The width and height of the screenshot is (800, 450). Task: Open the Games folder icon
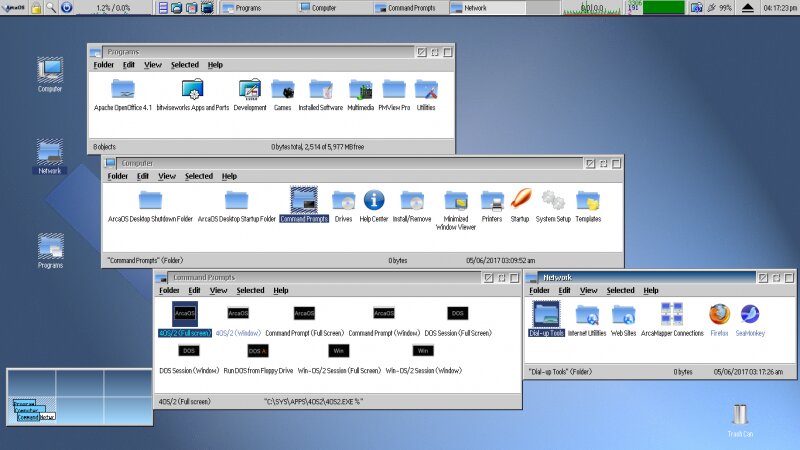(282, 91)
